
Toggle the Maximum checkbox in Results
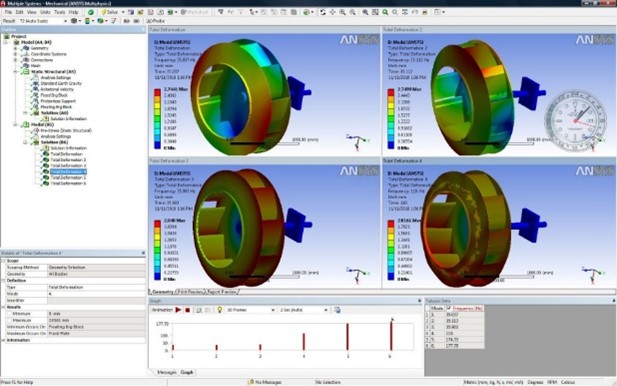pyautogui.click(x=9, y=320)
